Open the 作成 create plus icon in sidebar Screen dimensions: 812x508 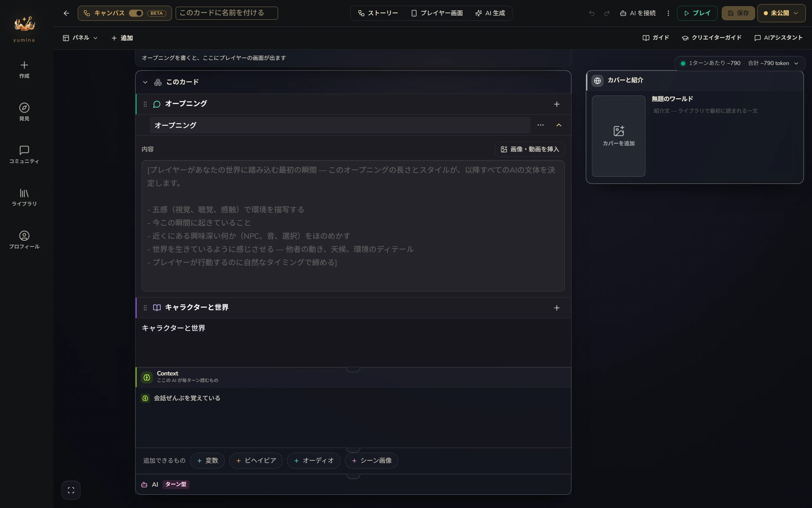(24, 65)
